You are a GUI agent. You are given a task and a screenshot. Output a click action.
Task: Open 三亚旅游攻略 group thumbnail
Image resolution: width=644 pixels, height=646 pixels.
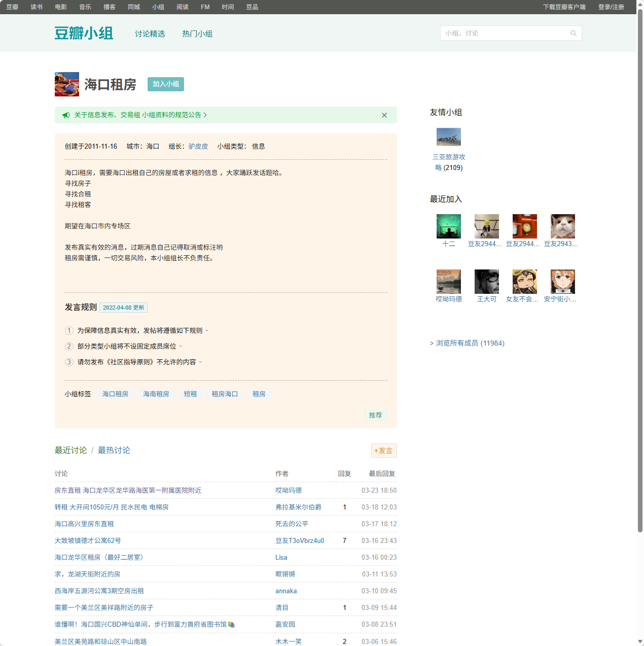coord(449,137)
